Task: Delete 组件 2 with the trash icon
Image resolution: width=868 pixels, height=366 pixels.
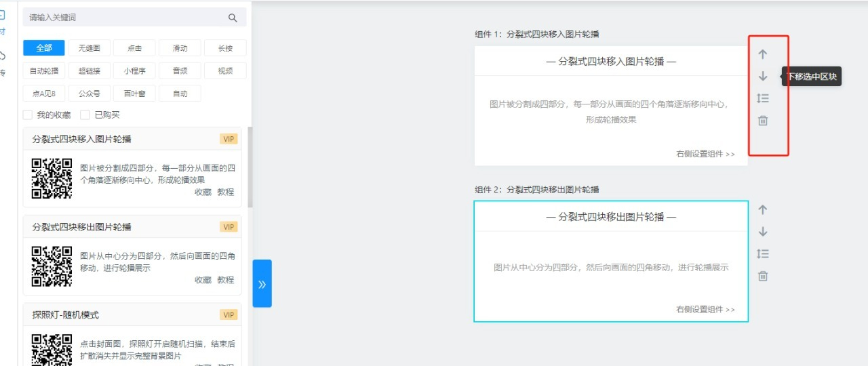Action: click(x=763, y=276)
